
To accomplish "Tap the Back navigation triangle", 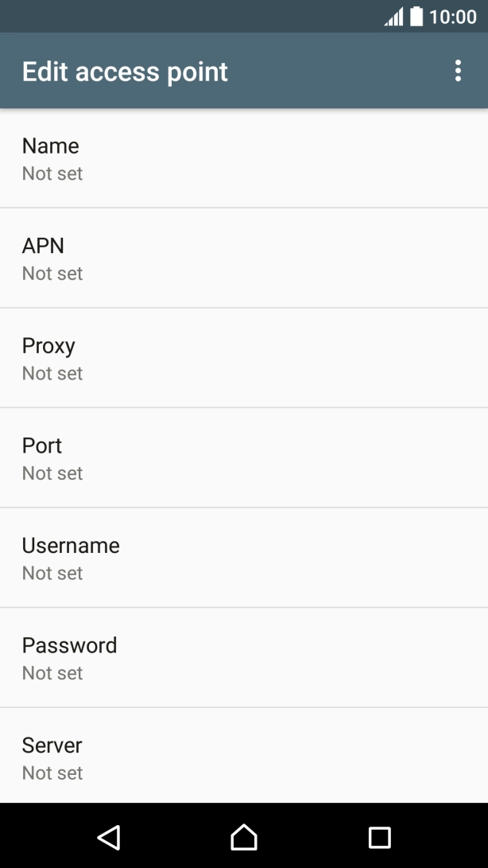I will point(108,836).
